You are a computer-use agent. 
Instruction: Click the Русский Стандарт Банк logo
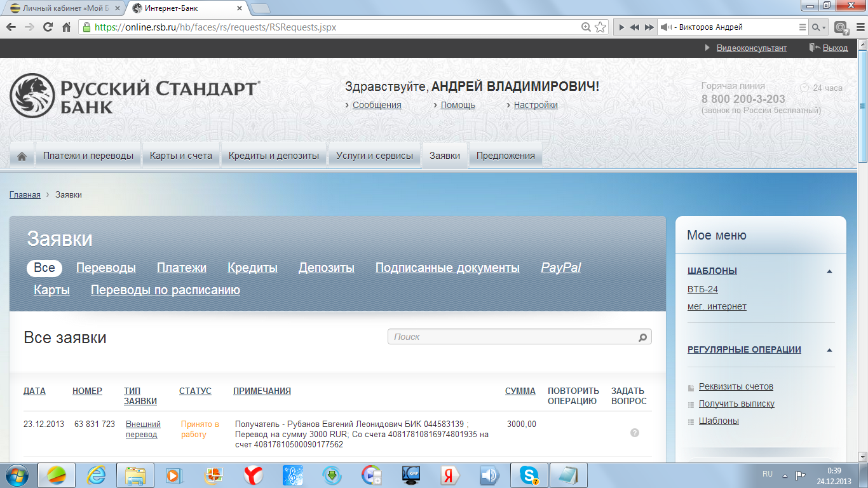click(134, 96)
